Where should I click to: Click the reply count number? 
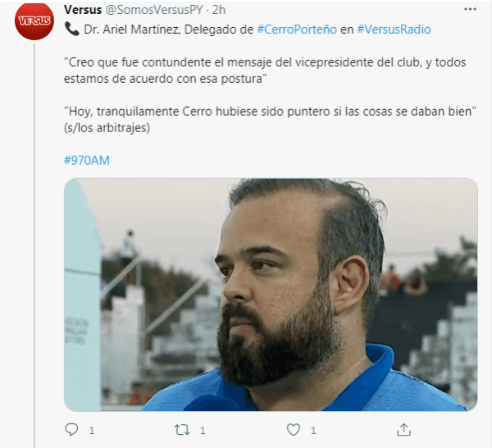click(x=92, y=431)
